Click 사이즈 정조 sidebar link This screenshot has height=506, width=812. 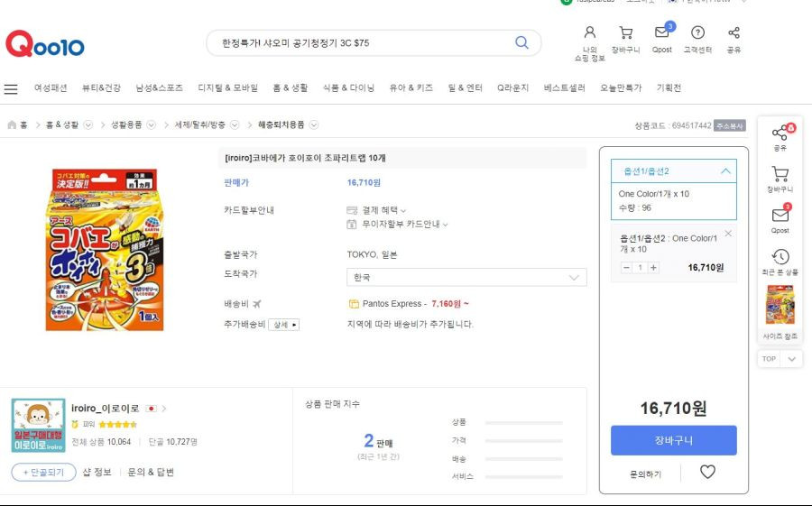(780, 336)
